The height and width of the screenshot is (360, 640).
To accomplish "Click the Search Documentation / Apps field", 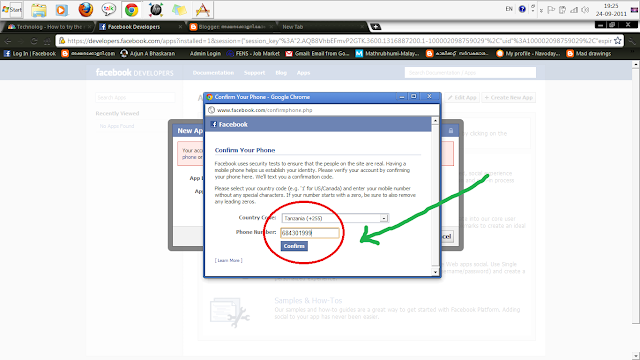I will 470,73.
